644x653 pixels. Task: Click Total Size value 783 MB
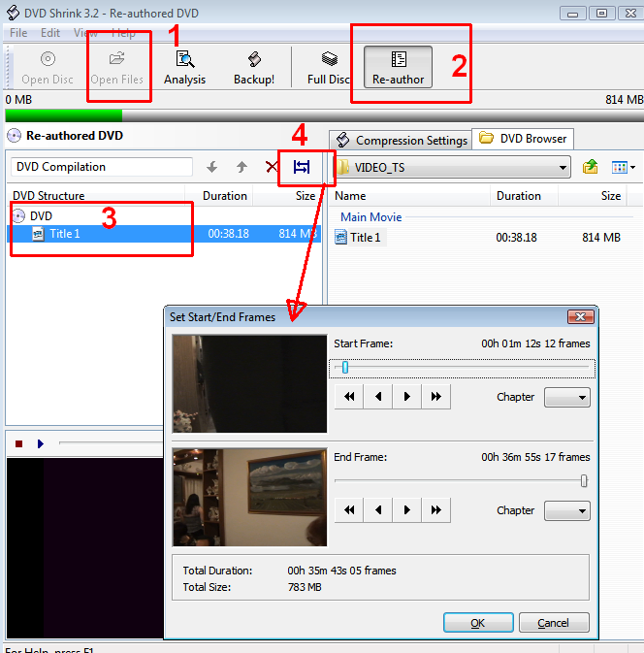305,587
